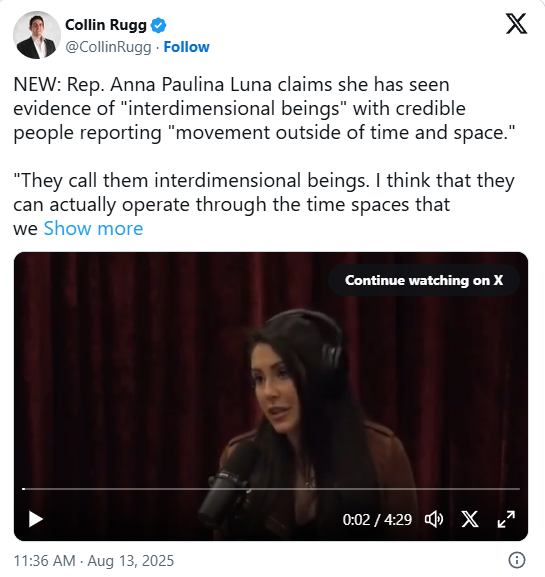Viewport: 545px width, 577px height.
Task: Expand video to fullscreen
Action: (506, 519)
